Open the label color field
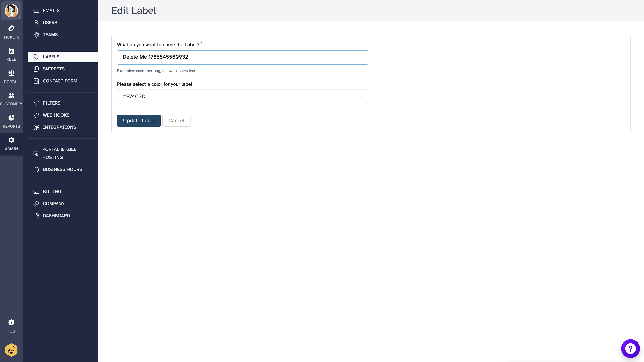 pyautogui.click(x=242, y=96)
